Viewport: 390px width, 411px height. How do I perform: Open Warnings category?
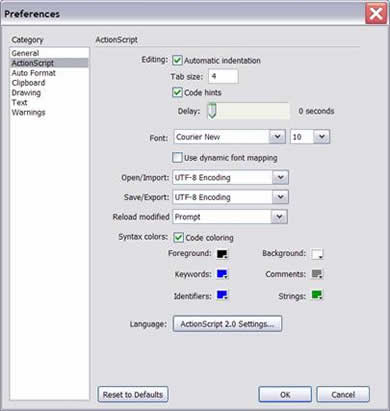click(x=49, y=112)
